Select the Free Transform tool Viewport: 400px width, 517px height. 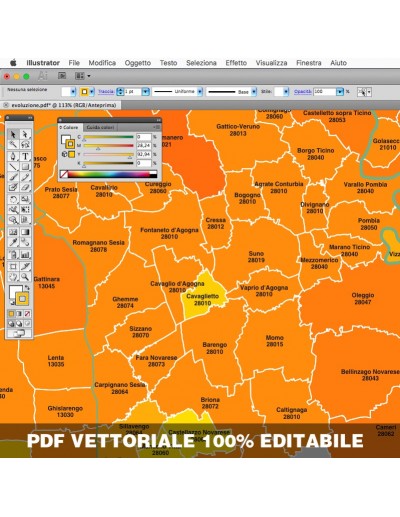click(25, 209)
